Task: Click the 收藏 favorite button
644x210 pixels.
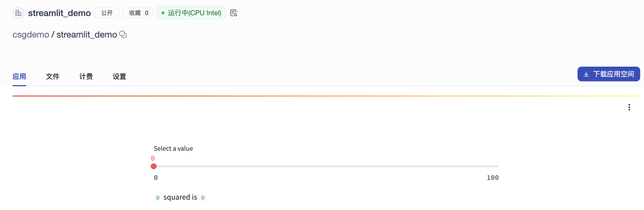Action: pyautogui.click(x=135, y=13)
